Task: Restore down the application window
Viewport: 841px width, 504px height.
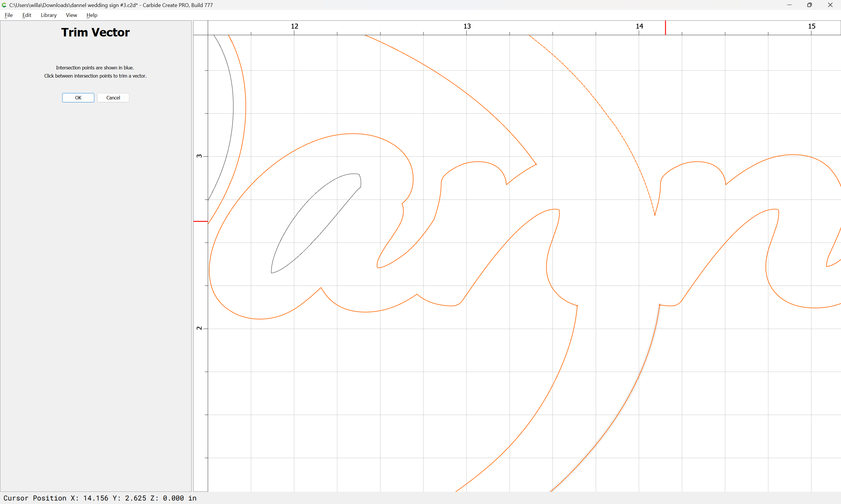Action: (809, 5)
